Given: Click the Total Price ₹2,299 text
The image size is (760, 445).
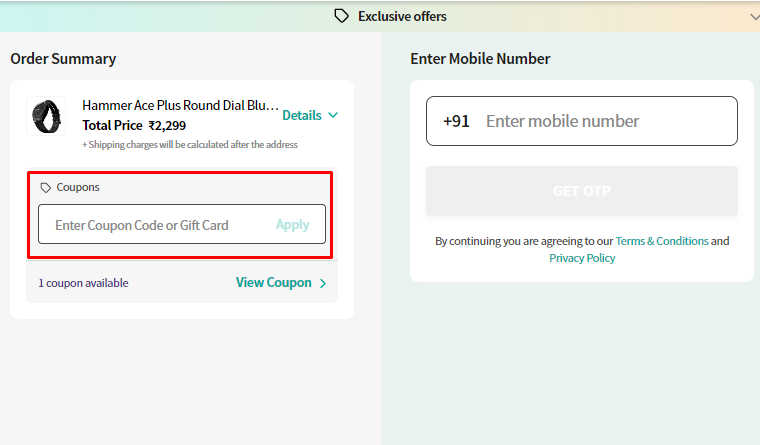Looking at the screenshot, I should pyautogui.click(x=134, y=126).
